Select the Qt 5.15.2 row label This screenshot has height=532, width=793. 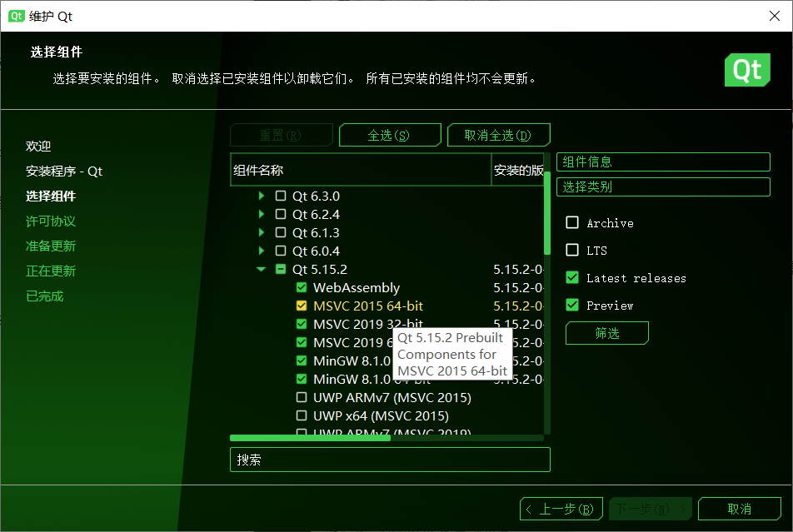click(x=320, y=270)
